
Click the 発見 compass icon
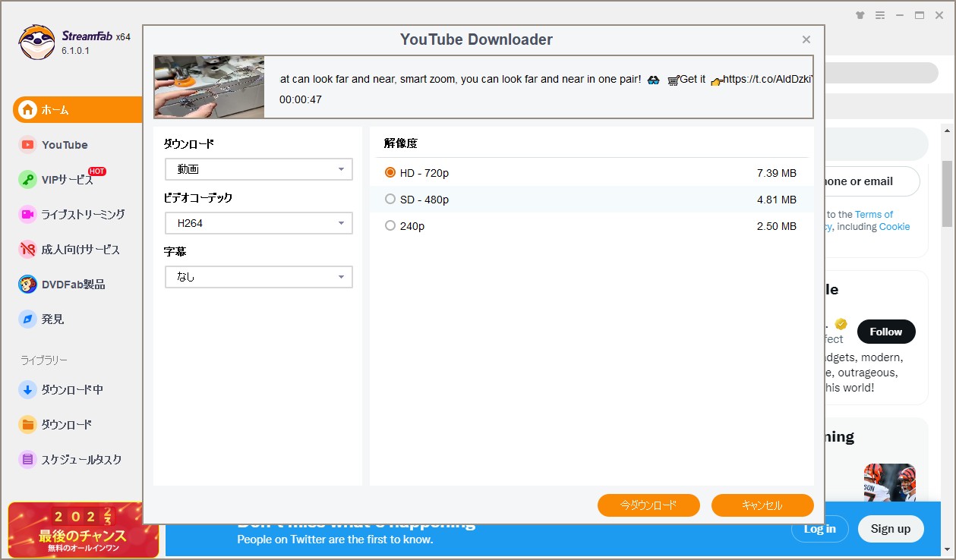pos(28,319)
